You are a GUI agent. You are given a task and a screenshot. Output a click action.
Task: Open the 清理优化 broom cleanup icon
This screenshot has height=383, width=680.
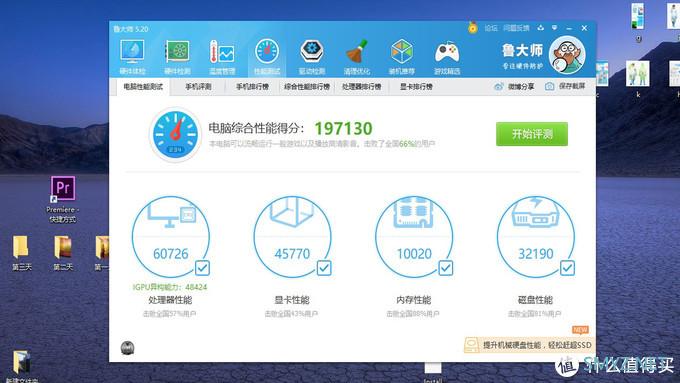[356, 56]
